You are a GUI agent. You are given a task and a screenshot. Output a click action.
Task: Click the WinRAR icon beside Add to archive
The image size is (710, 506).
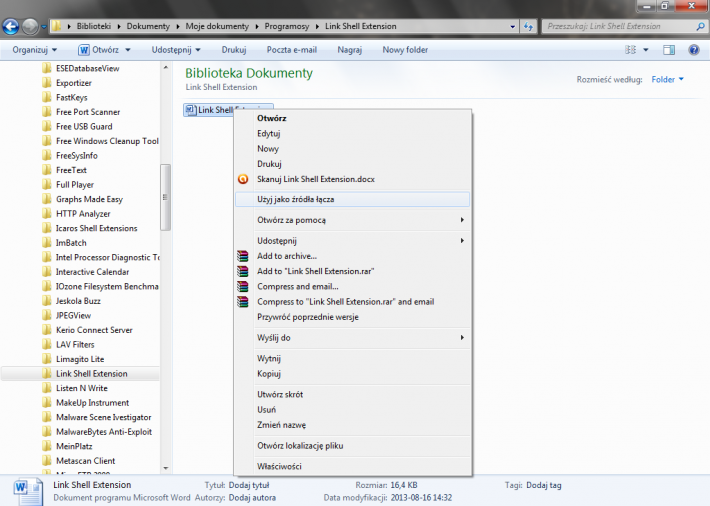click(243, 256)
